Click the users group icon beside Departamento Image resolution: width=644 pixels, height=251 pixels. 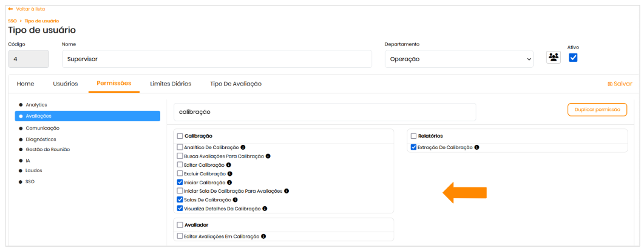(x=553, y=58)
